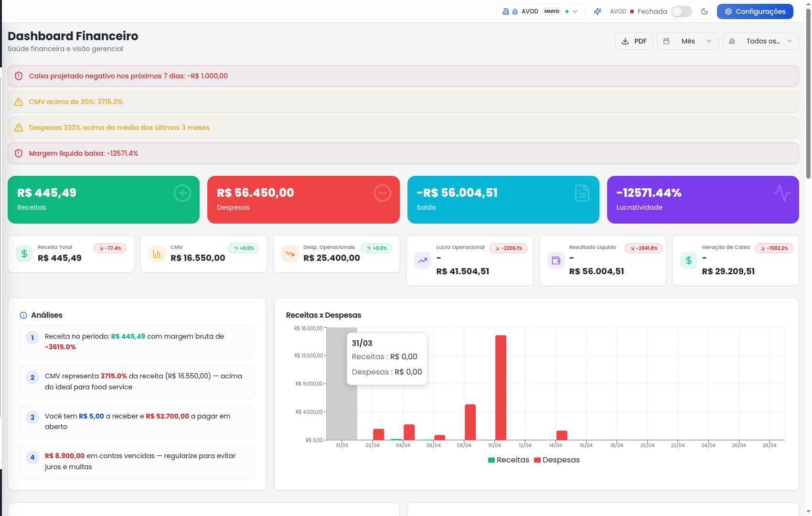This screenshot has height=516, width=812.
Task: Click the Despesas bar at 08/04
Action: [x=470, y=422]
